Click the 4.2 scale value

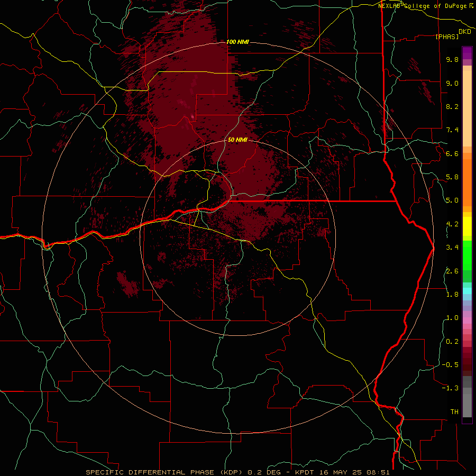coord(452,224)
